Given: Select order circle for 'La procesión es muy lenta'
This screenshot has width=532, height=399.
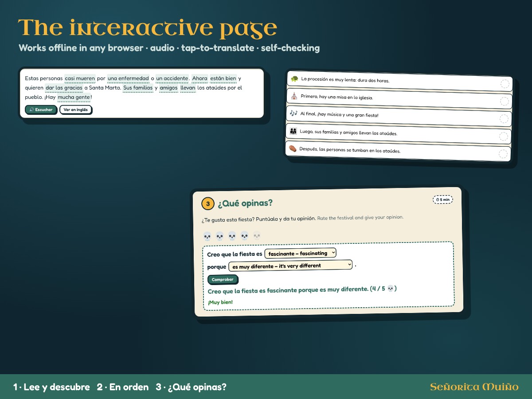Looking at the screenshot, I should coord(505,84).
